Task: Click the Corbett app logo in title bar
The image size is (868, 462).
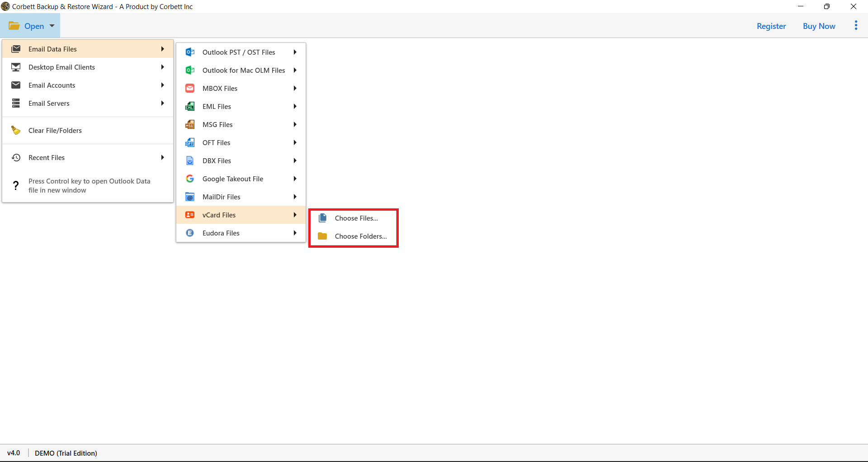Action: (5, 6)
